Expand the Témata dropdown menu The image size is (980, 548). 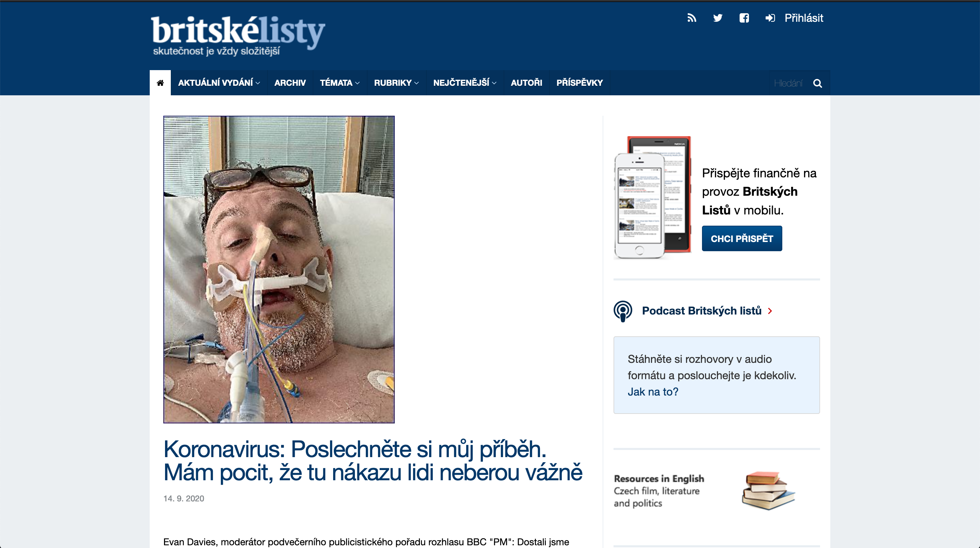coord(339,83)
